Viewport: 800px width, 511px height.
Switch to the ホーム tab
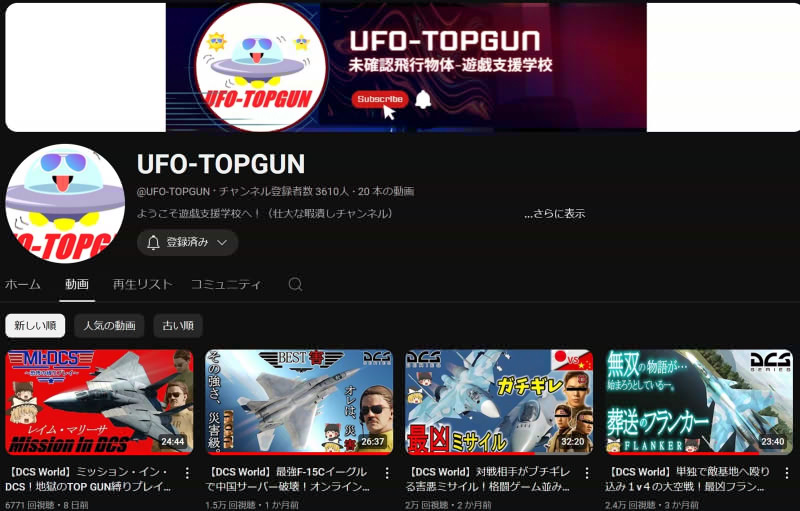[x=22, y=284]
